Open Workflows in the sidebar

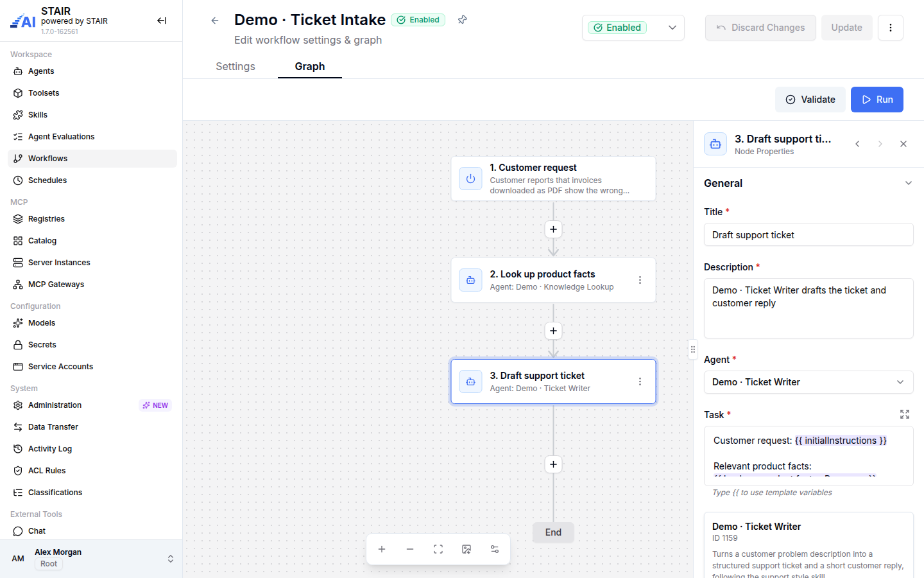click(92, 159)
